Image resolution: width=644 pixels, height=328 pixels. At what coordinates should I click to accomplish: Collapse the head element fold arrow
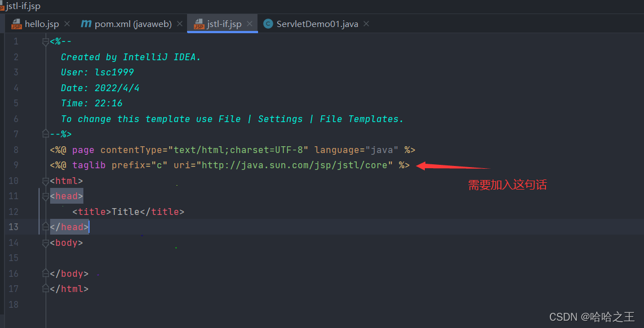tap(46, 196)
